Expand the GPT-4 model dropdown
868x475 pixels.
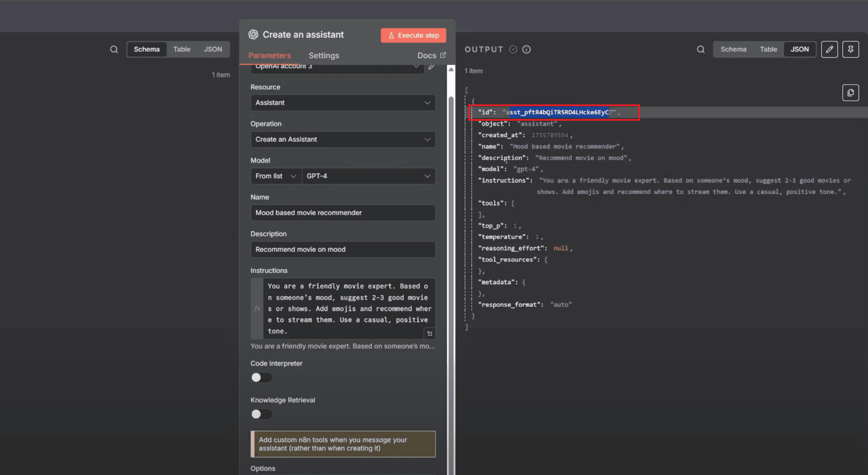(368, 176)
